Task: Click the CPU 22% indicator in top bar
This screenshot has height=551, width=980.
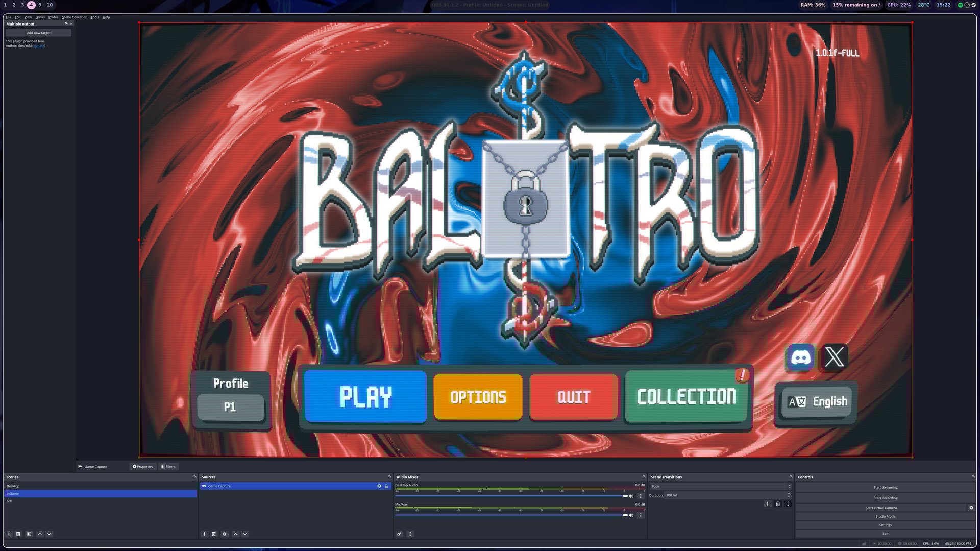Action: tap(899, 5)
